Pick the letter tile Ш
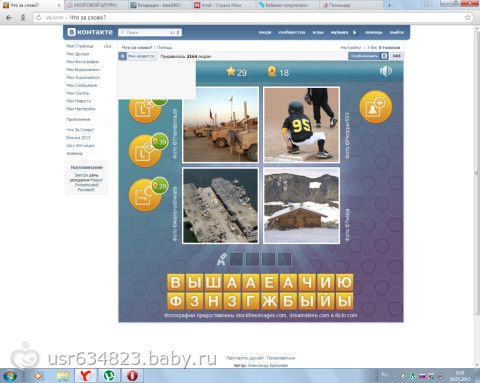480x383 pixels. (x=213, y=283)
